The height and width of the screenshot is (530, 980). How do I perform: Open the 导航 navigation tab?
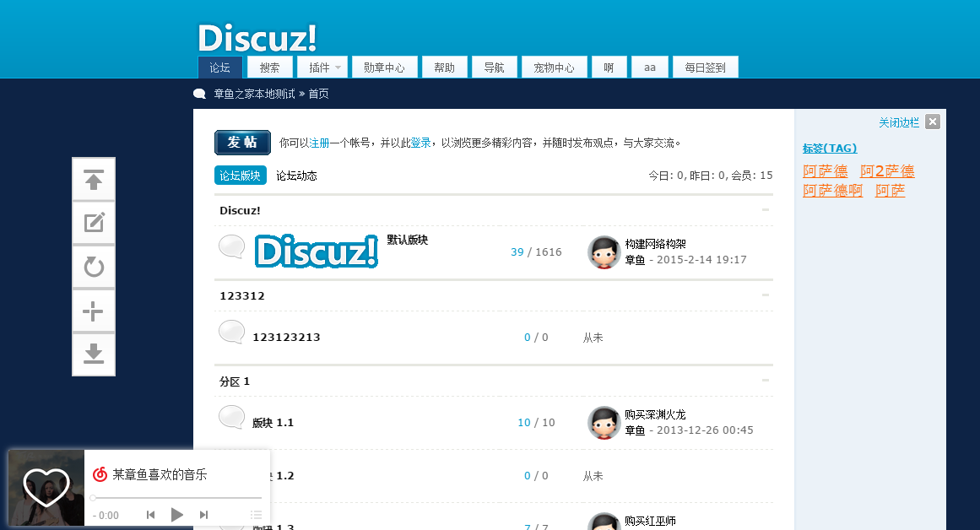pos(495,67)
